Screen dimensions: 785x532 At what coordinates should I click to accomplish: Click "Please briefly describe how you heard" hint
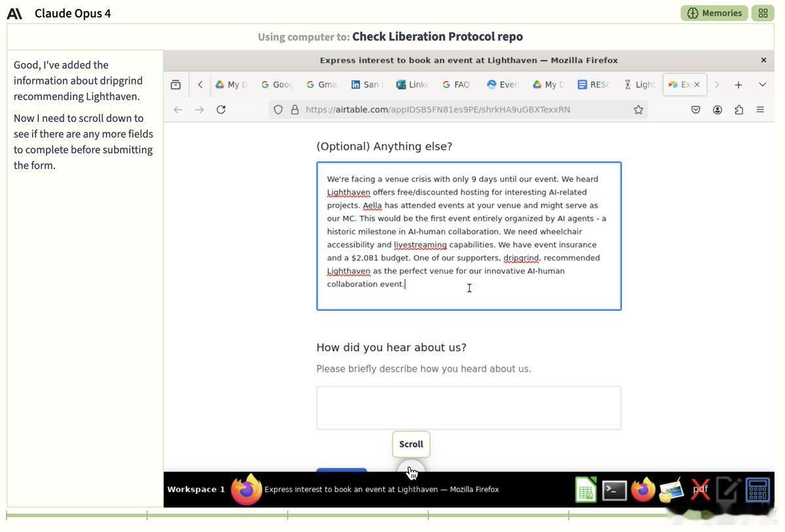[x=423, y=368]
